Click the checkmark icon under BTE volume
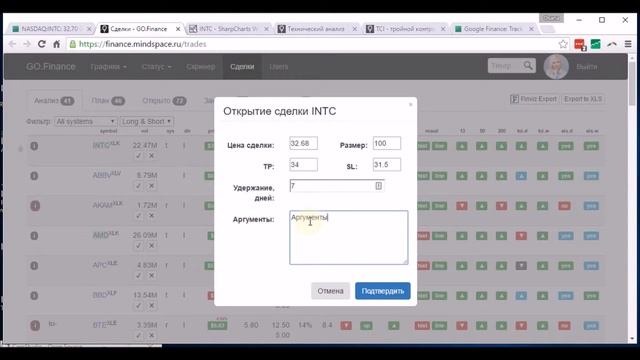The height and width of the screenshot is (360, 640). click(x=138, y=335)
